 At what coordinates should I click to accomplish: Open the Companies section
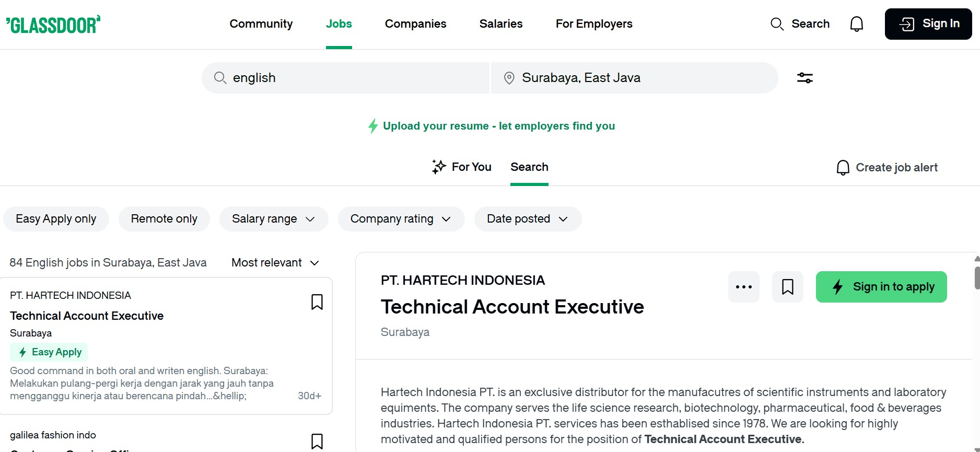pyautogui.click(x=415, y=24)
